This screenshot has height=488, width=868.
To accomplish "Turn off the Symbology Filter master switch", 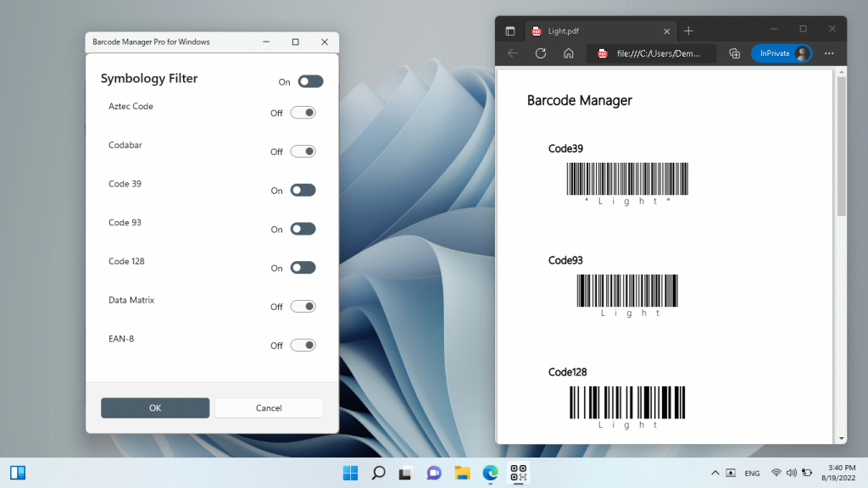I will tap(309, 81).
